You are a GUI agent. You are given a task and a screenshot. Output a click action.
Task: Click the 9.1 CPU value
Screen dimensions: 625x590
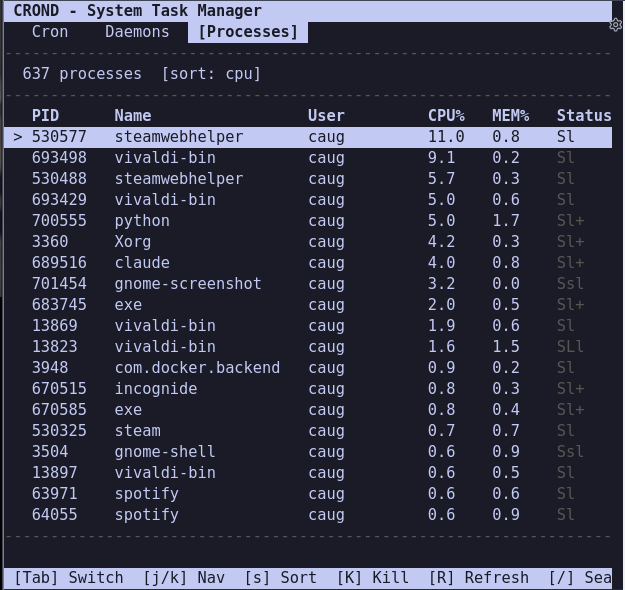[x=441, y=158]
